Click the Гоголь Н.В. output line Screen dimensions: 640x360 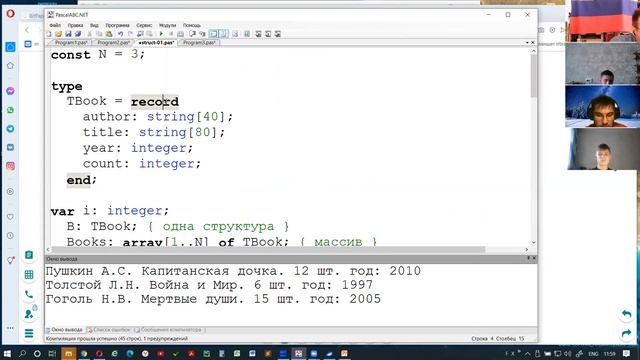213,299
